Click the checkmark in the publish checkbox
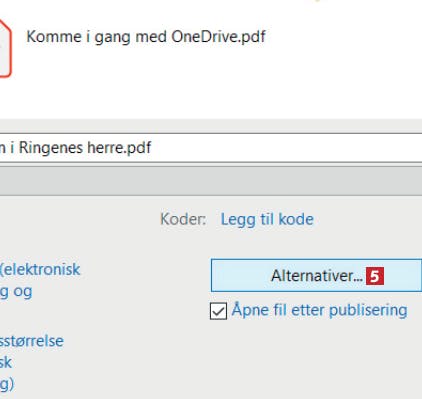422x399 pixels. coord(218,311)
